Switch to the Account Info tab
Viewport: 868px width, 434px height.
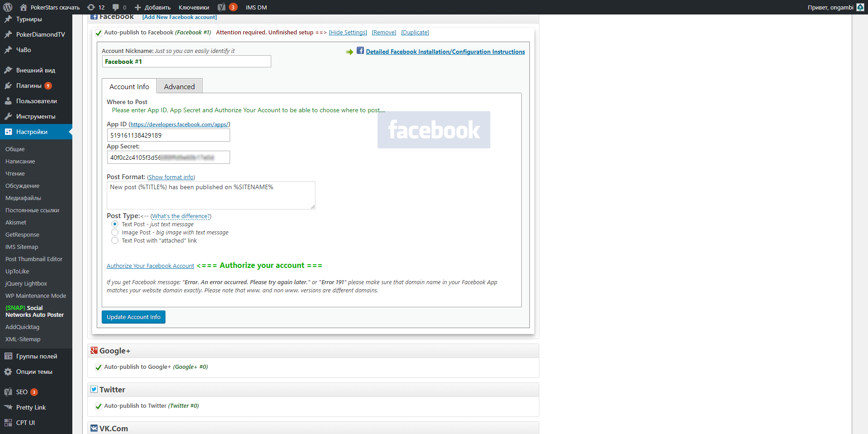tap(129, 86)
